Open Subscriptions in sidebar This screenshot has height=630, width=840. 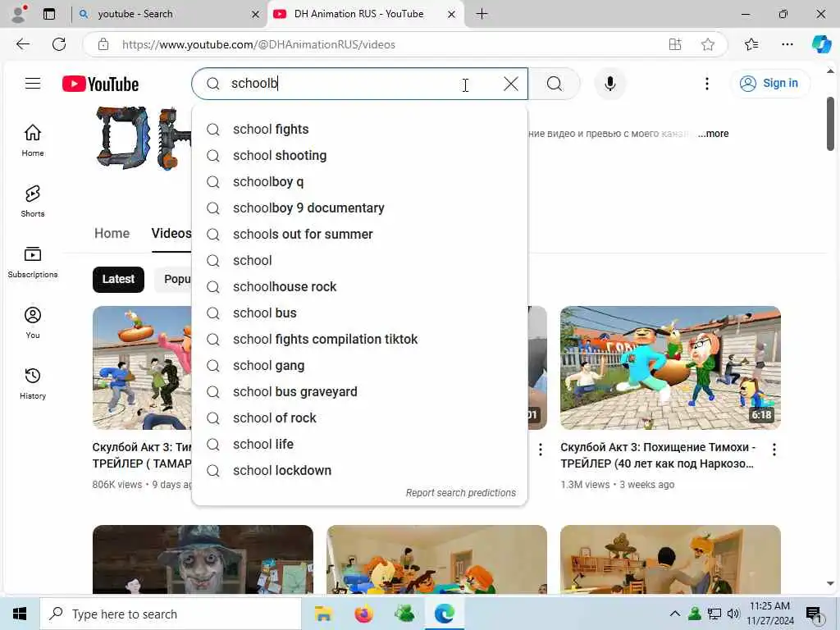point(33,262)
